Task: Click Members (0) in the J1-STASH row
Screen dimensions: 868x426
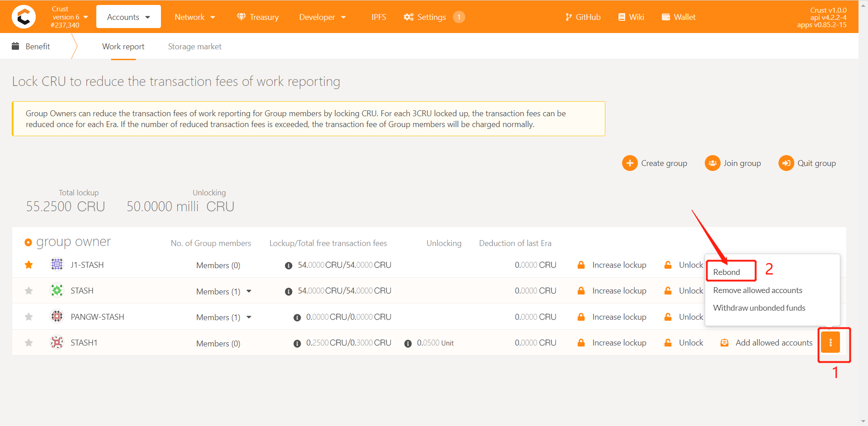Action: coord(218,265)
